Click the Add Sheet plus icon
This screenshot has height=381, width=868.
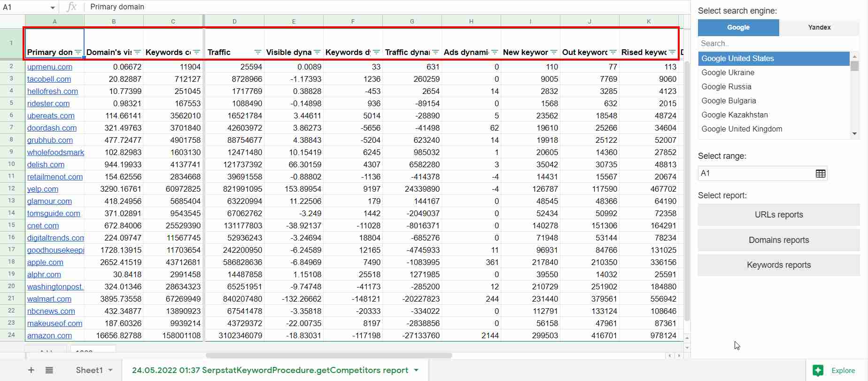31,370
